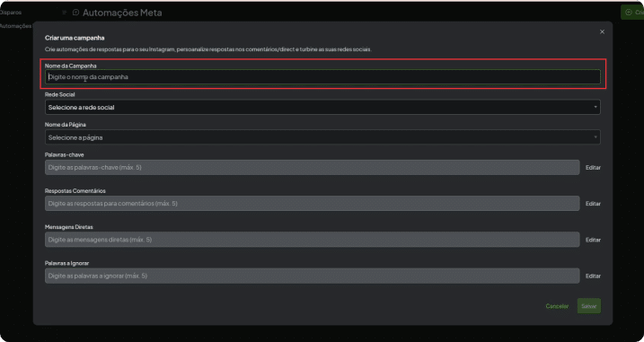Screen dimensions: 644x342
Task: Click Editar next to Respostas Comentários
Action: (593, 204)
